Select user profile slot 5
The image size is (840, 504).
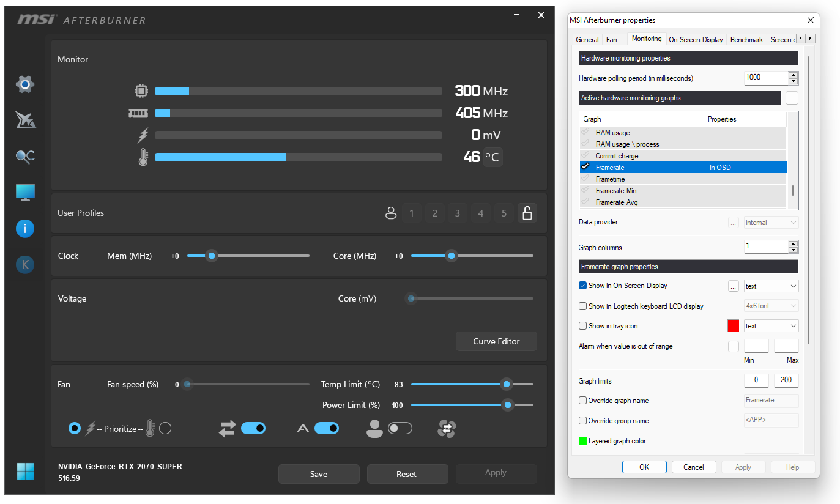click(x=504, y=213)
